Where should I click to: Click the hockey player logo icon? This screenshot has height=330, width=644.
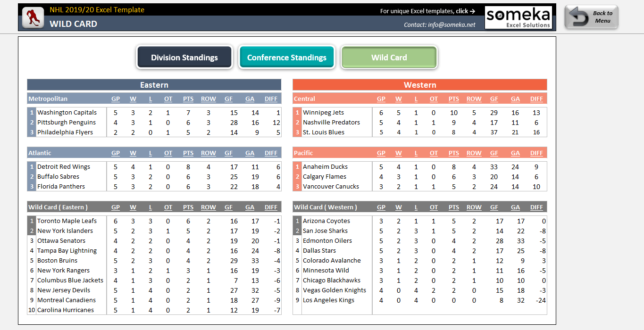[32, 17]
